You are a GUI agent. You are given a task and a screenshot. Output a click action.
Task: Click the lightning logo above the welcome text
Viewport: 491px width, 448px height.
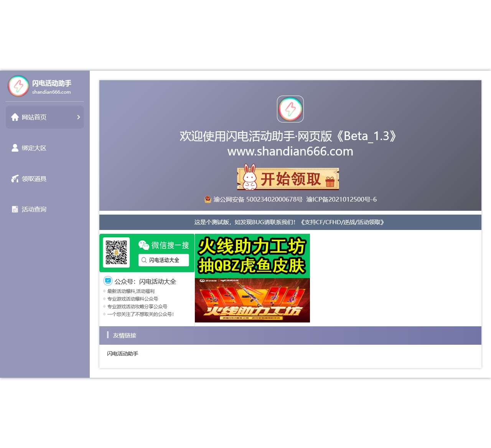[290, 109]
